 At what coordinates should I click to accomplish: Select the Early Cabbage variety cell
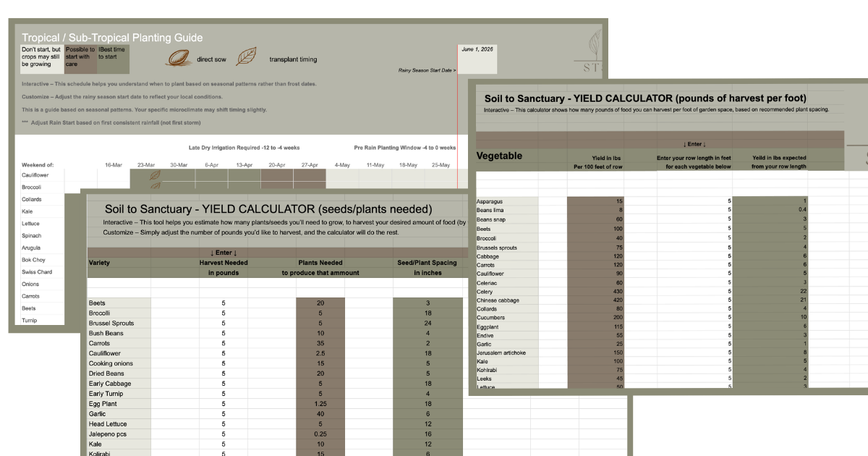click(119, 384)
